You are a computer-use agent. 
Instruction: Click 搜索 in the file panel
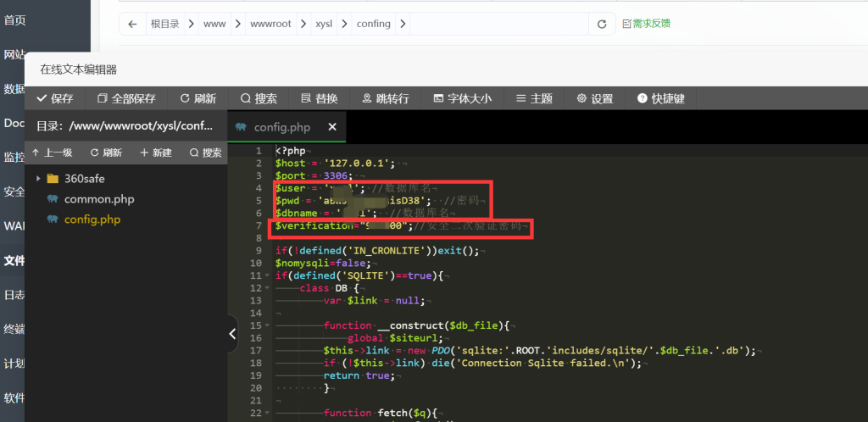coord(205,153)
